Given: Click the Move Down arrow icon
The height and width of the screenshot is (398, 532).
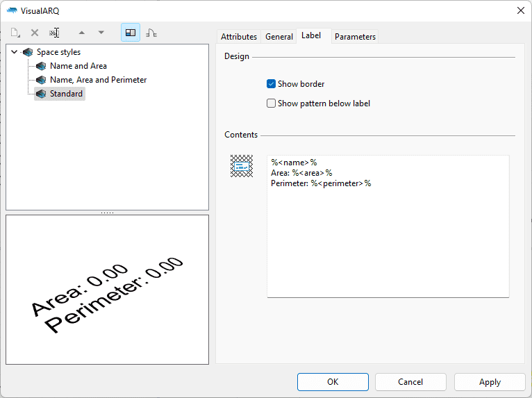Looking at the screenshot, I should coord(101,33).
